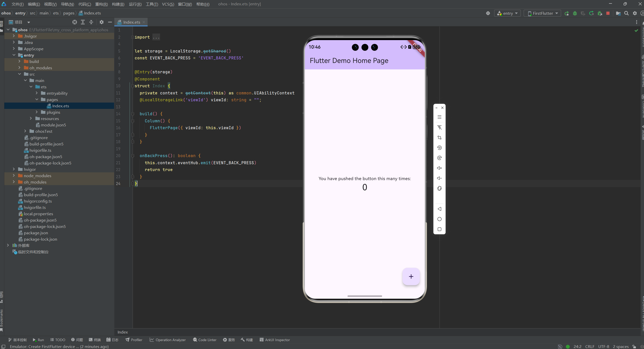644x349 pixels.
Task: Open the 构建(B) Build menu
Action: click(118, 4)
